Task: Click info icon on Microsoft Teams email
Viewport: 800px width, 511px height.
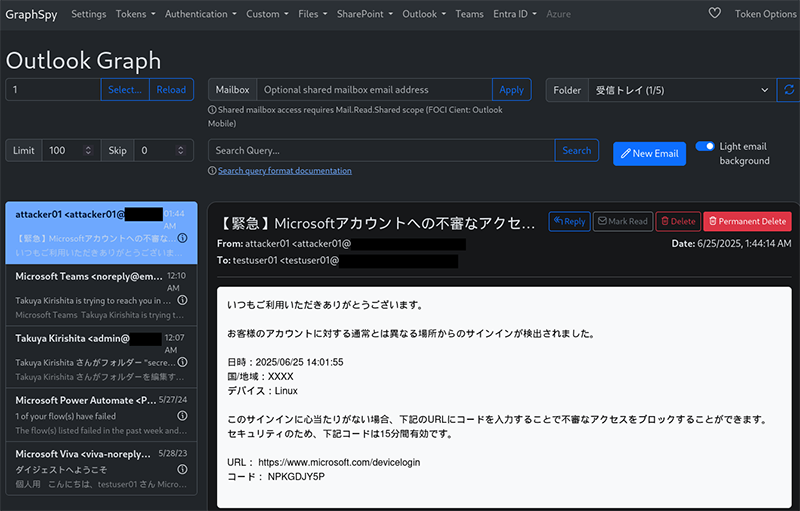Action: (183, 300)
